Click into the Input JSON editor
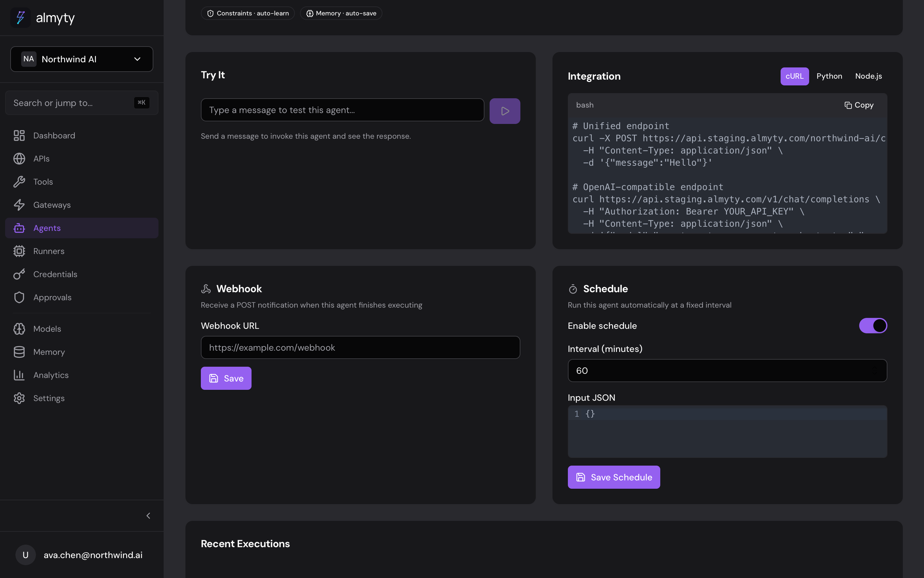The height and width of the screenshot is (578, 924). pyautogui.click(x=727, y=432)
